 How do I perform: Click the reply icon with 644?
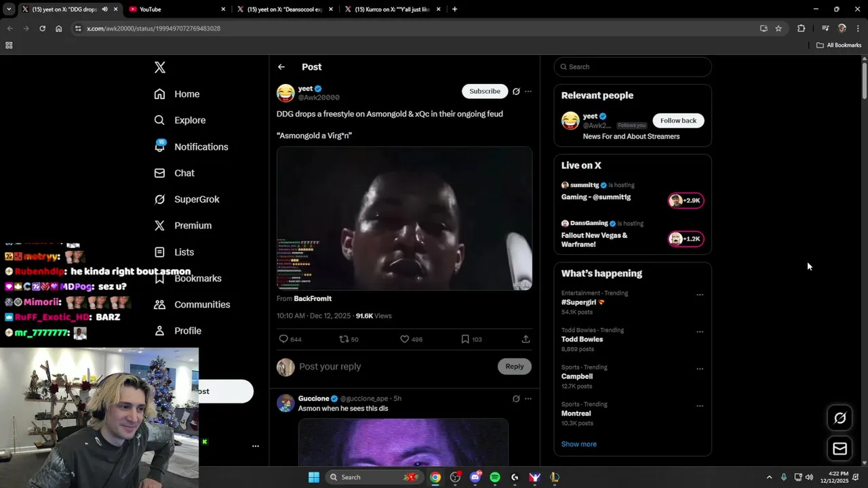point(290,339)
